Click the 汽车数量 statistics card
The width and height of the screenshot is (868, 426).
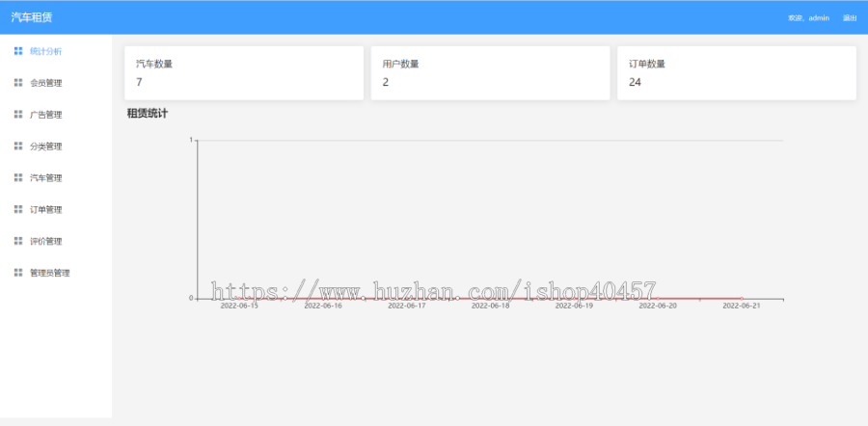[x=244, y=73]
